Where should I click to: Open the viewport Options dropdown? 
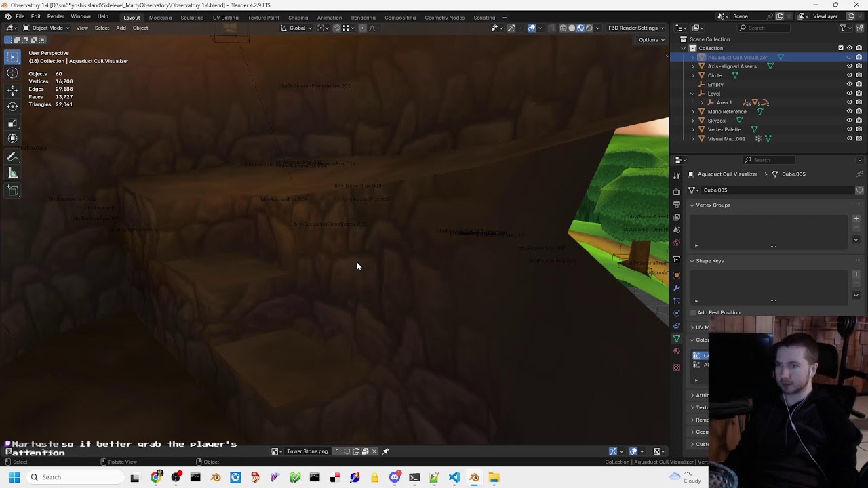[651, 40]
